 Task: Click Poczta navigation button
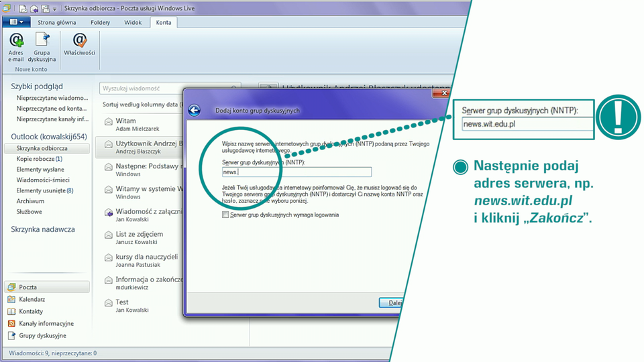click(x=47, y=287)
